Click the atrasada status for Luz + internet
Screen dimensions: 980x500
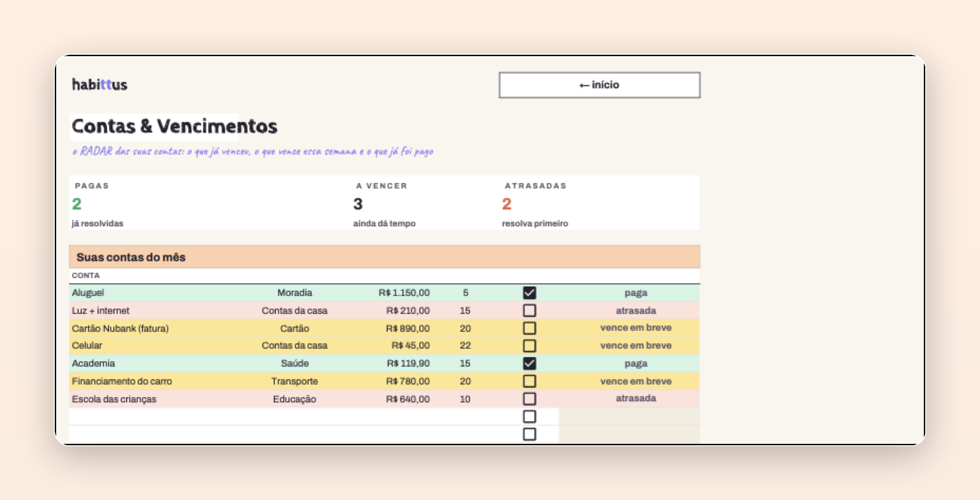[636, 310]
